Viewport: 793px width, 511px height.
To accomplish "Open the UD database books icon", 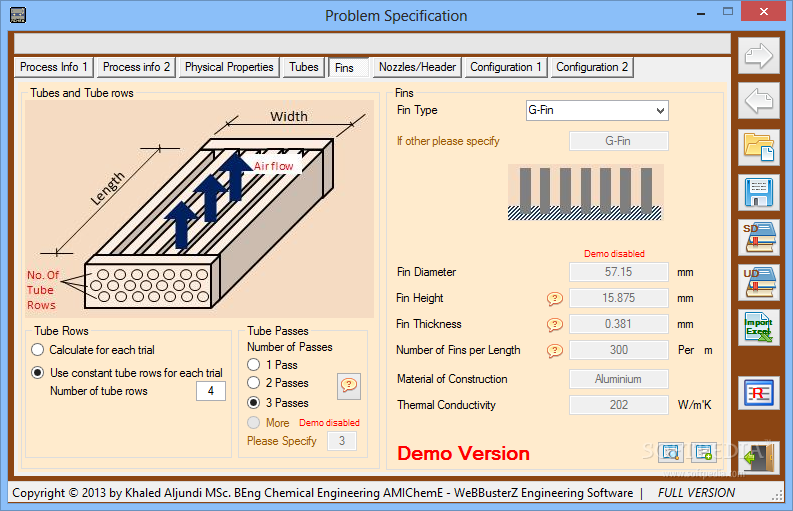I will pyautogui.click(x=759, y=282).
